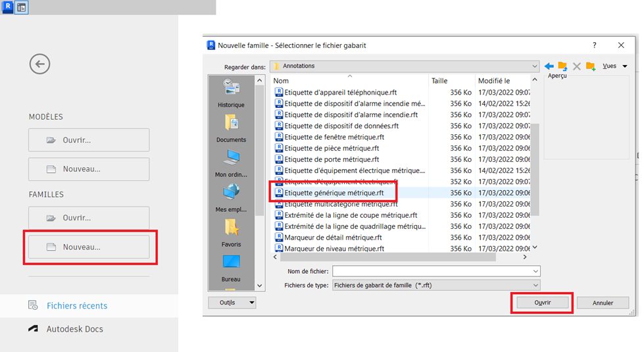The width and height of the screenshot is (644, 352).
Task: Select Etiquette de porte métrique.rft
Action: [x=332, y=159]
